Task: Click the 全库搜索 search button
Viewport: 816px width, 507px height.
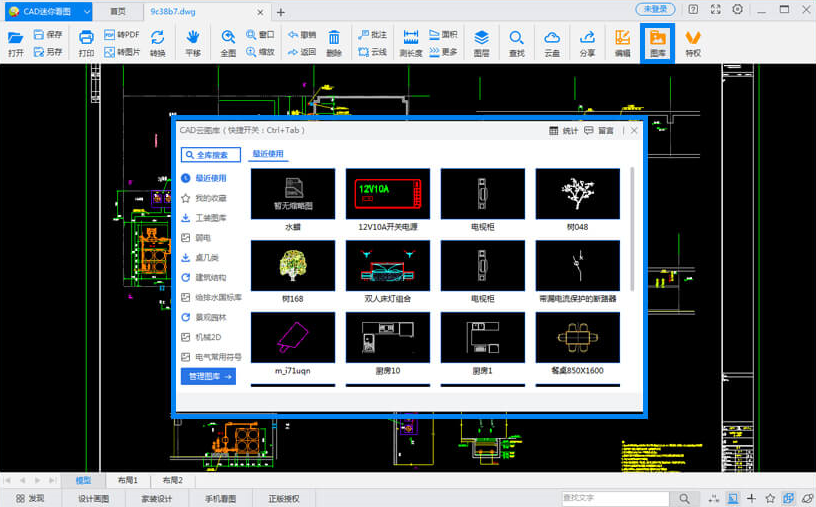Action: pos(211,155)
